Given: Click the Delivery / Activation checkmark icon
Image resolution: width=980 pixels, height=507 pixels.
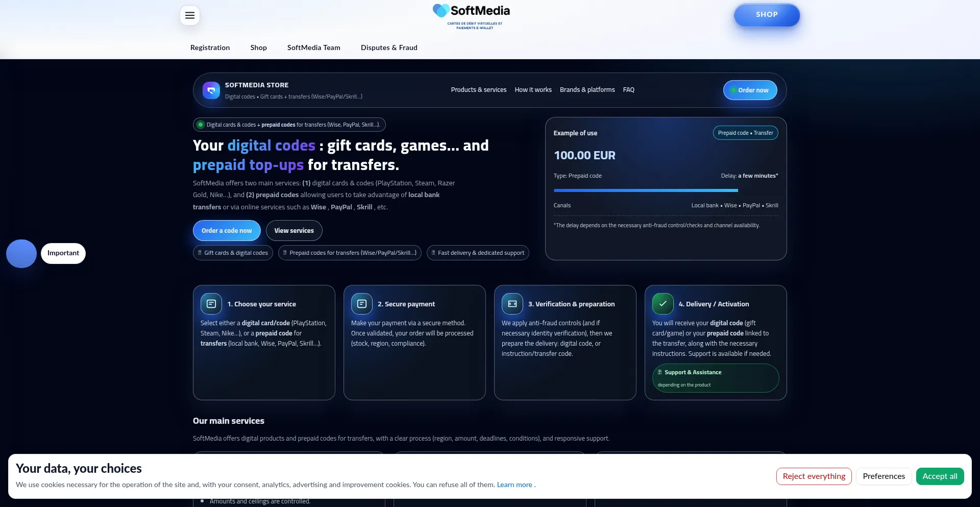Looking at the screenshot, I should click(x=663, y=304).
